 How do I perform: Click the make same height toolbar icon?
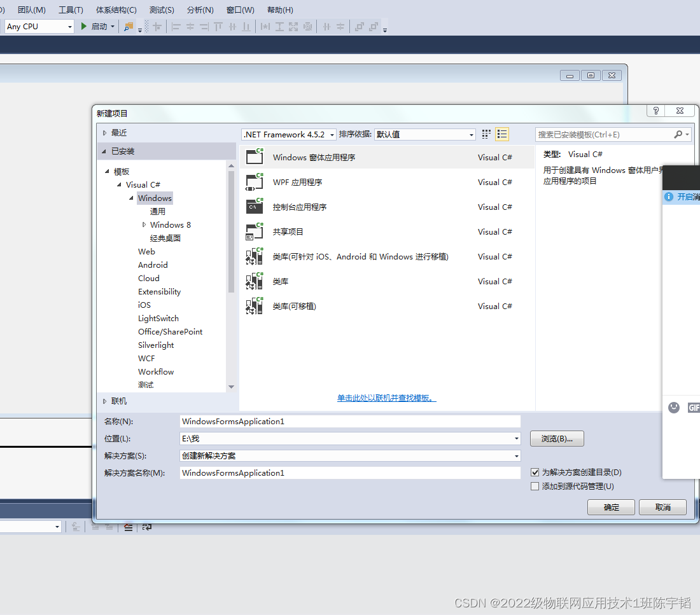[x=279, y=27]
